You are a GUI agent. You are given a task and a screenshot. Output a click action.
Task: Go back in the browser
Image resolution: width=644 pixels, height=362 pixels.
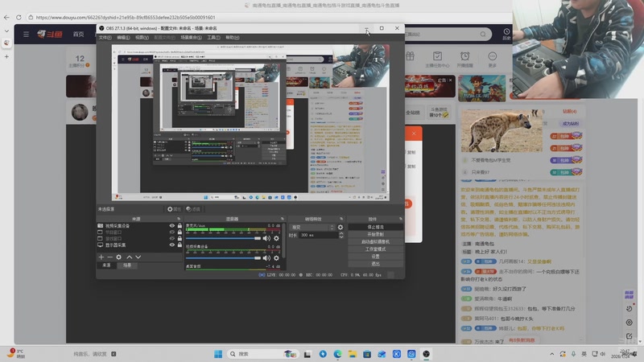(x=6, y=17)
